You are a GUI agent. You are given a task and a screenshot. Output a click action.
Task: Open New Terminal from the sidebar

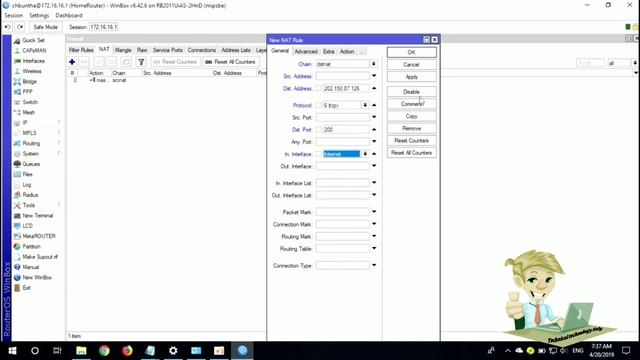pos(37,216)
